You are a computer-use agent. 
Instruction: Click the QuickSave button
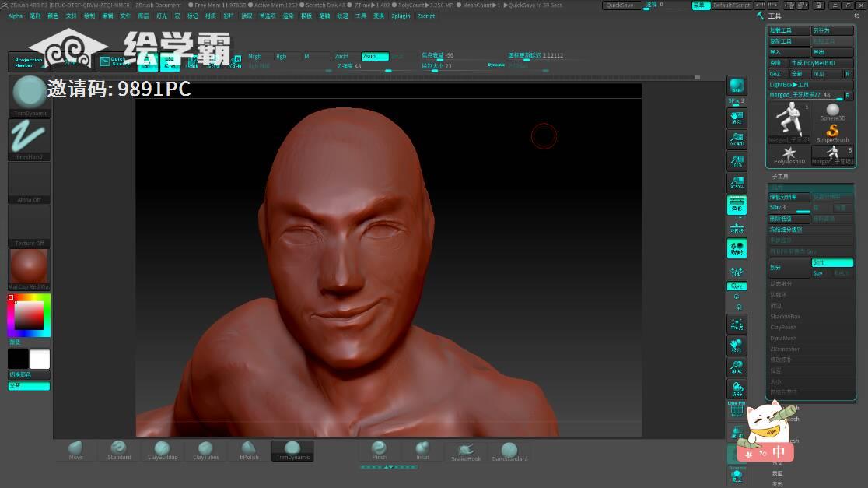(620, 5)
